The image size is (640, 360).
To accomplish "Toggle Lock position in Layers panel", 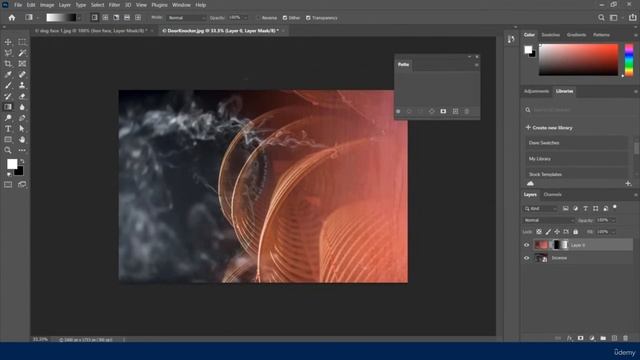I will click(557, 232).
